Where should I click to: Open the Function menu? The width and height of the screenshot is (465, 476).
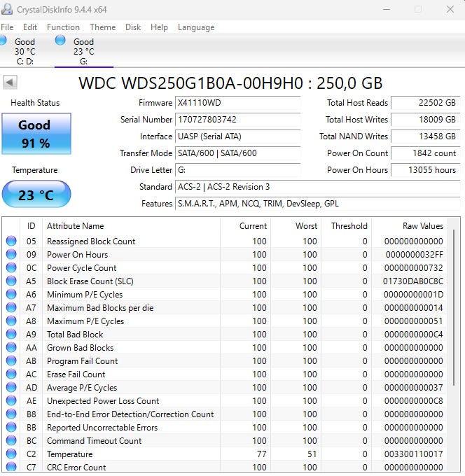(63, 27)
